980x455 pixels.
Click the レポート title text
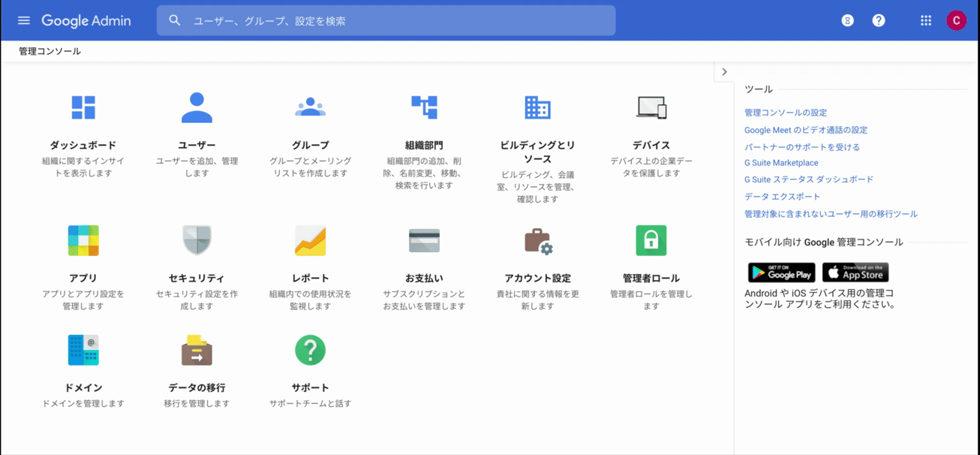310,278
